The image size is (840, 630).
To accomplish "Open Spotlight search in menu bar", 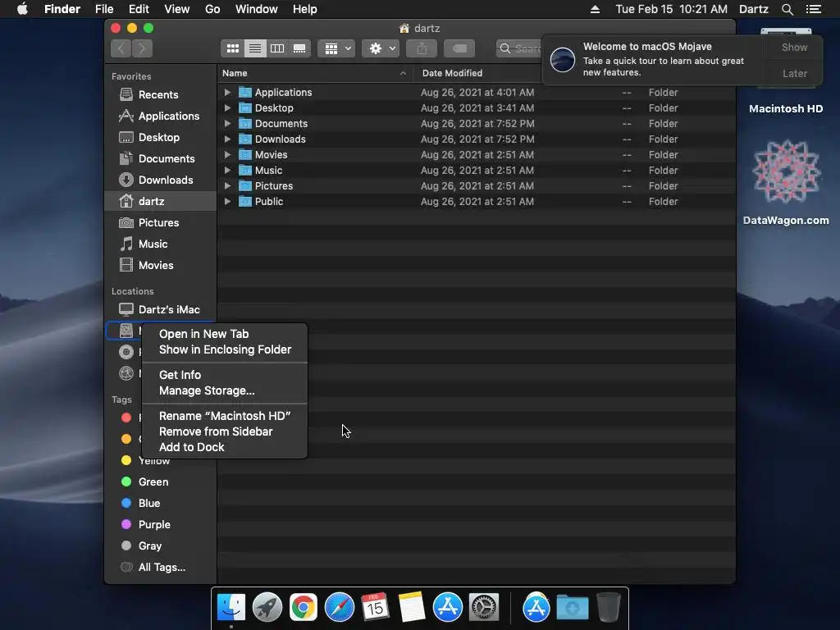I will point(787,9).
